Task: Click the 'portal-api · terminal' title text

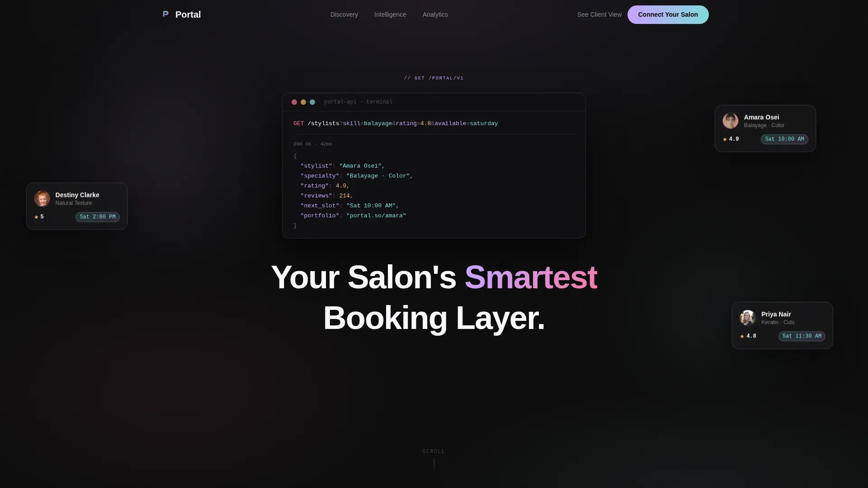Action: point(358,102)
